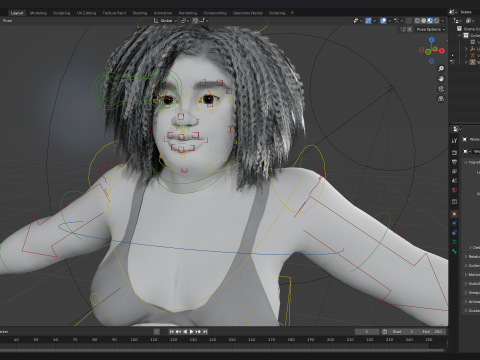Open the World properties tab

pos(454,190)
